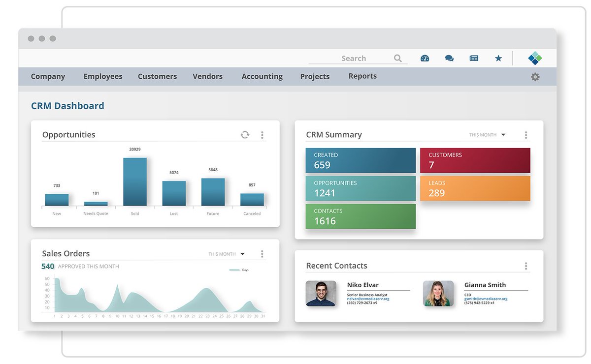Open Sales Orders panel options menu

[262, 254]
